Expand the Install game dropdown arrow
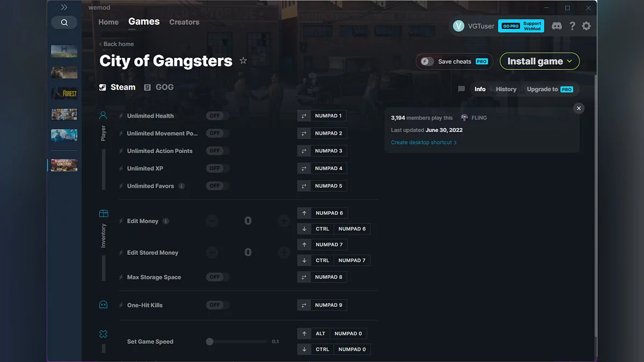This screenshot has width=644, height=362. click(569, 61)
